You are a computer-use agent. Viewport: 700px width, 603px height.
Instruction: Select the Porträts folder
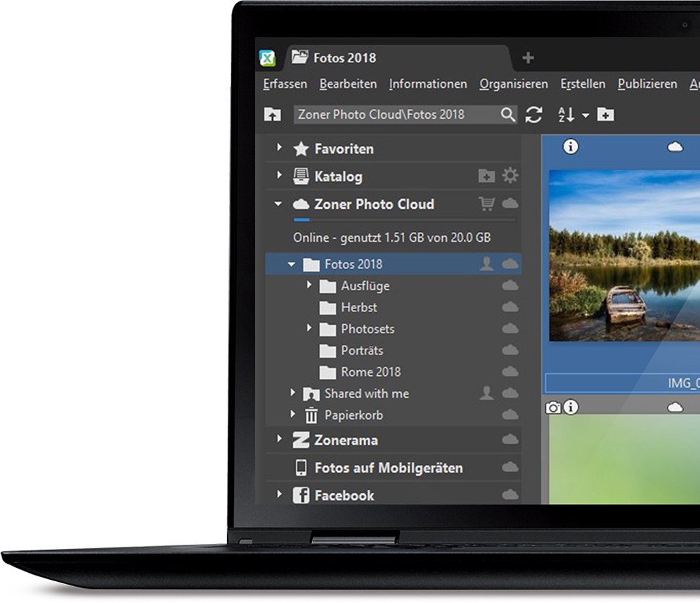pyautogui.click(x=362, y=351)
